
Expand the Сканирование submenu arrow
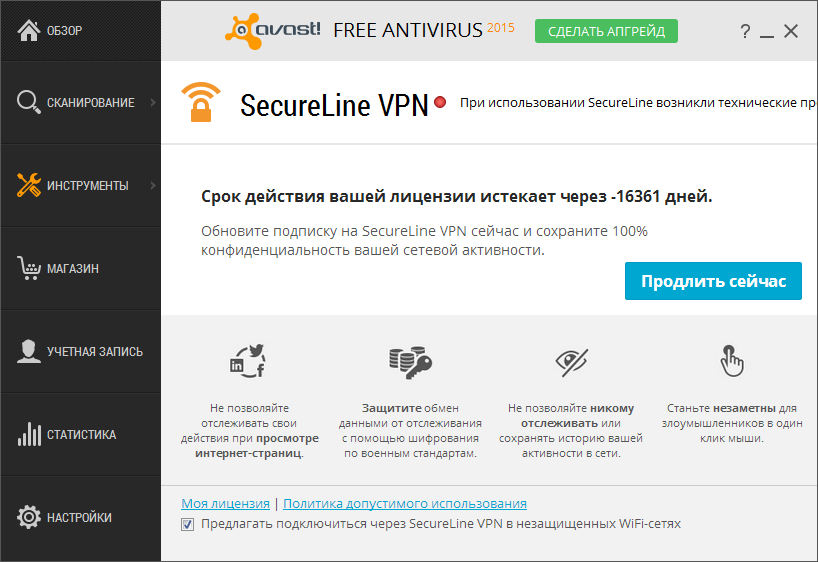pos(152,102)
